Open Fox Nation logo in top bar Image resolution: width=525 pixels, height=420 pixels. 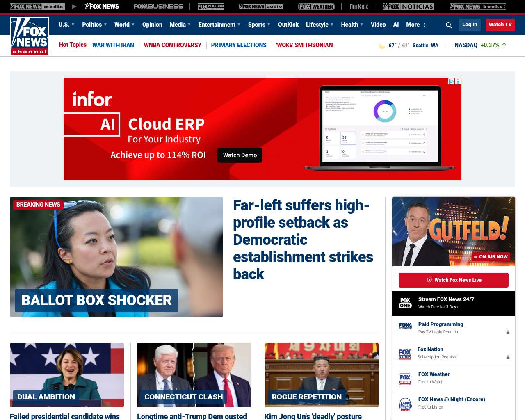click(x=211, y=7)
